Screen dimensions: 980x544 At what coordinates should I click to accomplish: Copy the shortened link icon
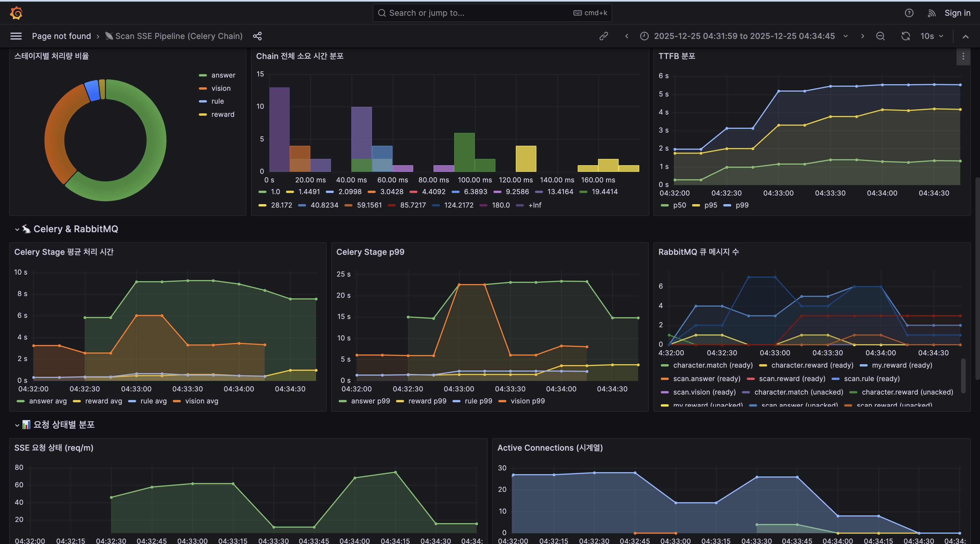pyautogui.click(x=604, y=36)
